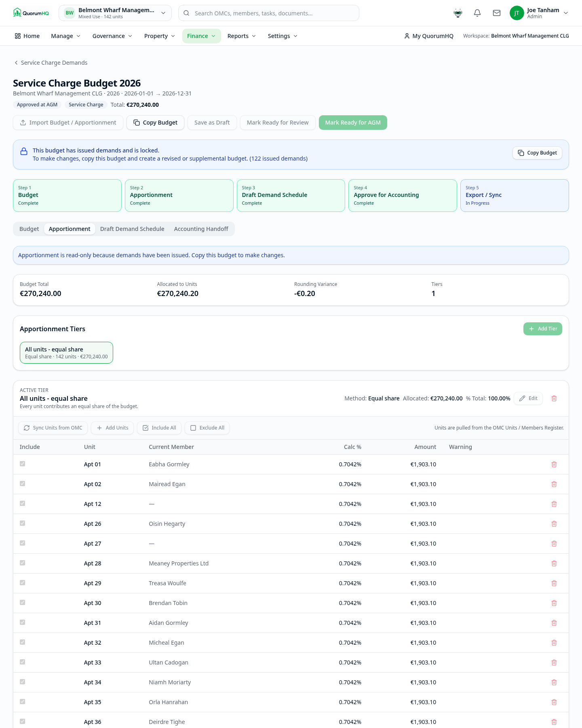The image size is (582, 728).
Task: Switch to the Accounting Handoff tab
Action: [201, 229]
